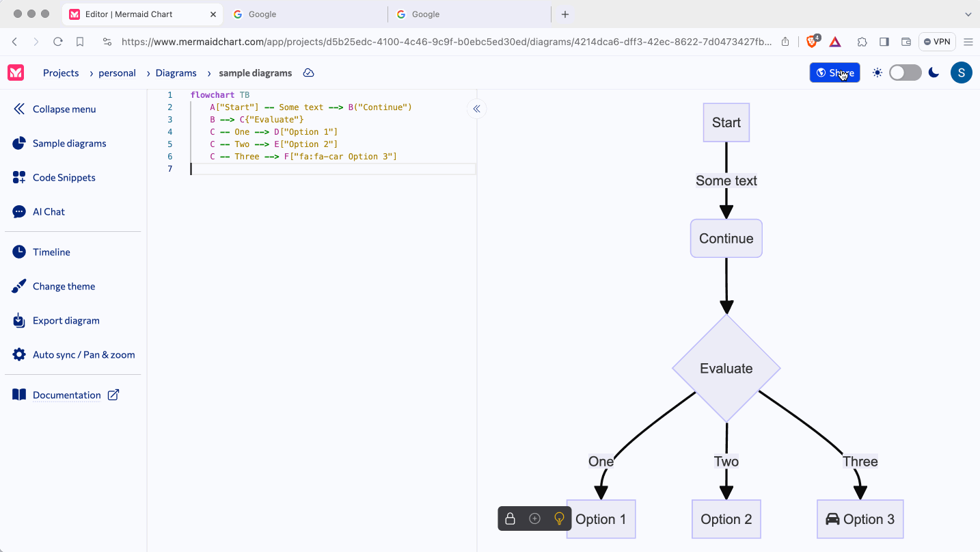Select the sun light-mode icon
This screenshot has width=980, height=552.
click(x=877, y=73)
